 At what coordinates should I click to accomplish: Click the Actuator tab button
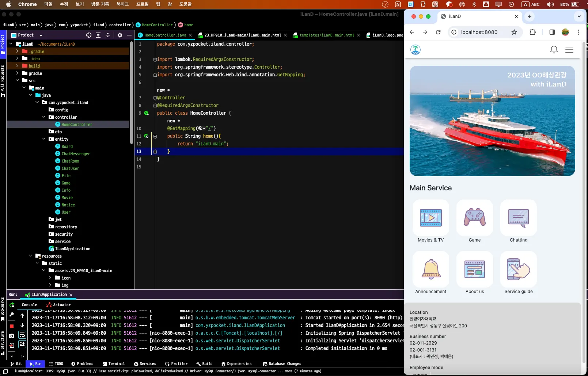coord(58,305)
